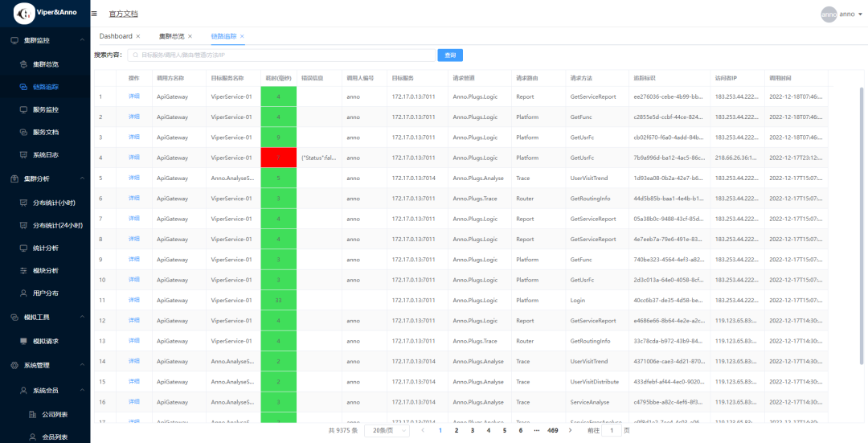
Task: Open 详细 for row 11 Login request
Action: [134, 300]
